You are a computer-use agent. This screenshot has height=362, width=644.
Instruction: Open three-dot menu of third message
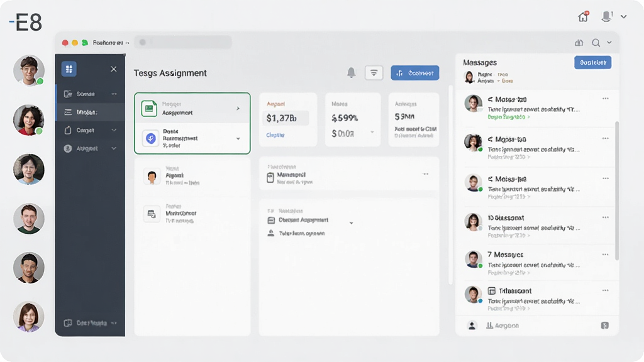point(606,178)
